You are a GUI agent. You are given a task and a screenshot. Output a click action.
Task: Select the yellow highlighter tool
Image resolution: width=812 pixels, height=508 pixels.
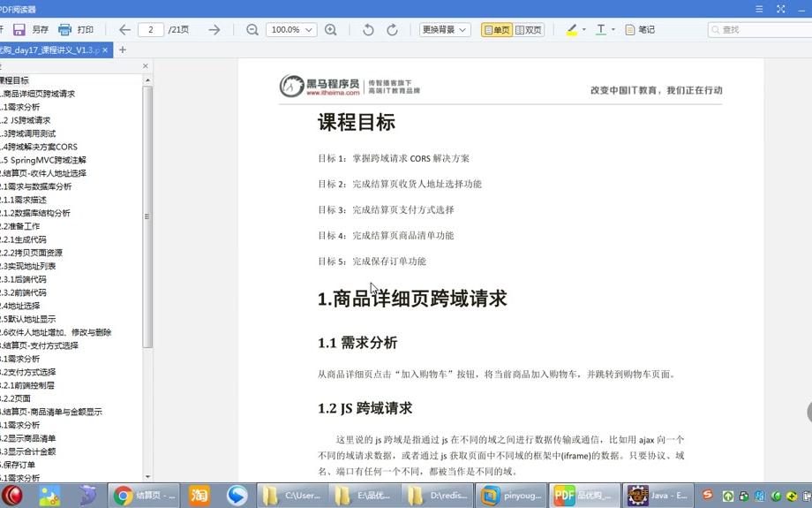pos(572,29)
